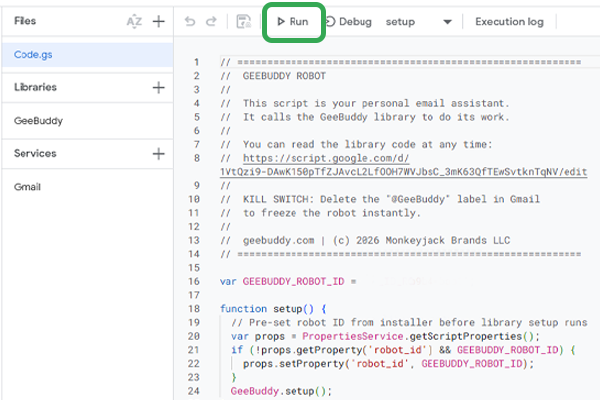Click 'props.setProperty' line

[388, 364]
